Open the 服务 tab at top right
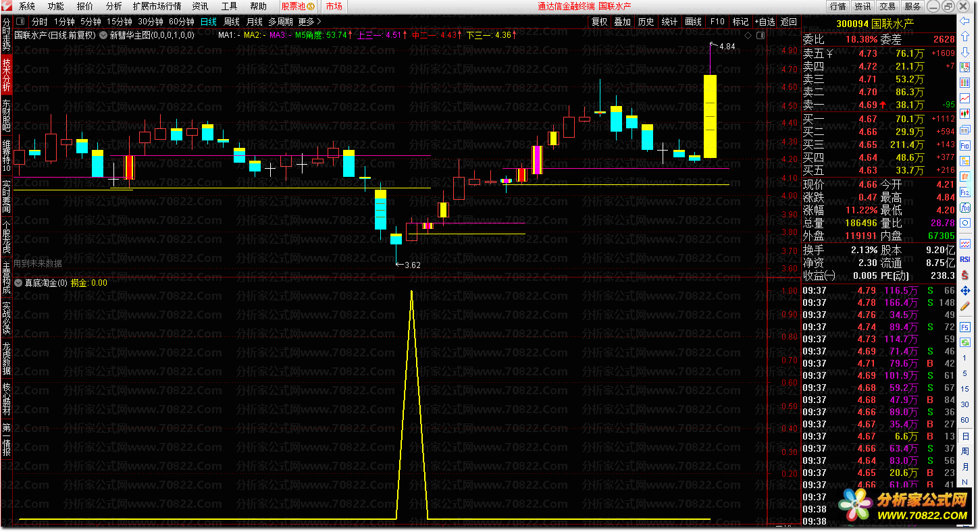This screenshot has width=980, height=532. [x=912, y=6]
